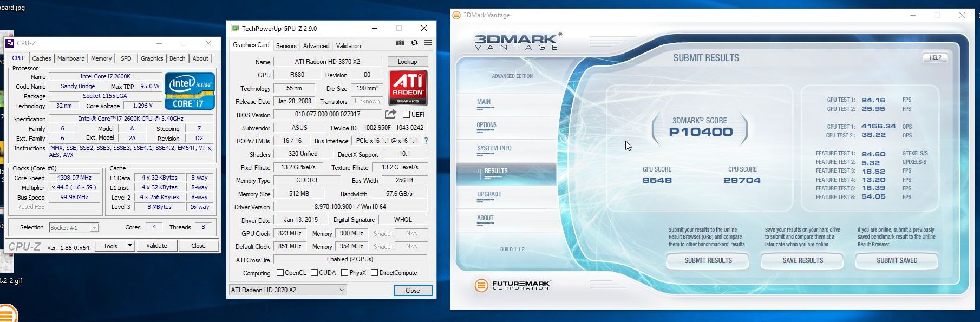Open Validation tab in GPU-Z

point(349,46)
